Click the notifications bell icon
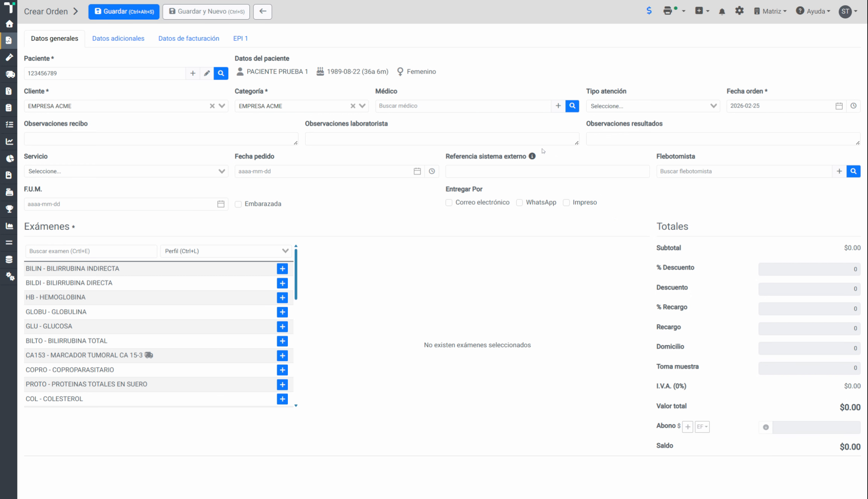This screenshot has height=499, width=868. [x=722, y=11]
